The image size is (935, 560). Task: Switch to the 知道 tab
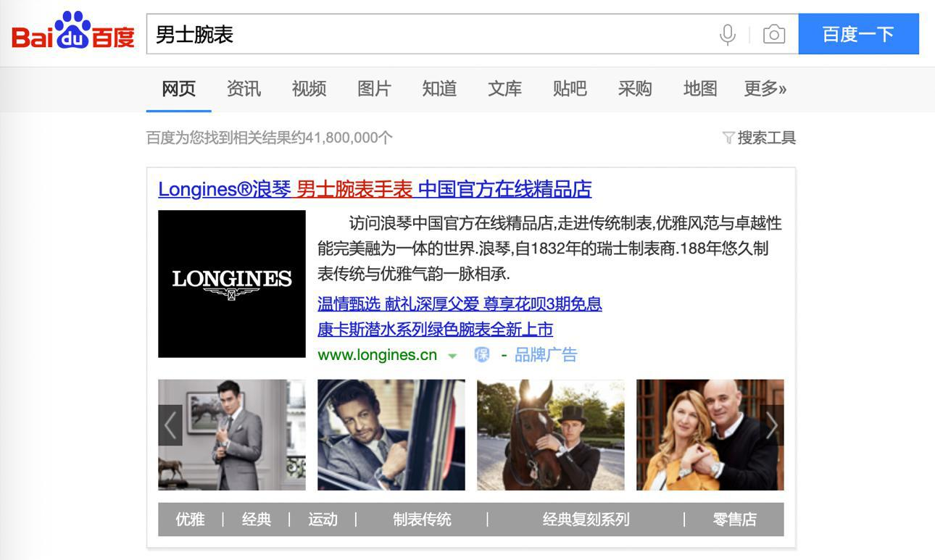(439, 89)
